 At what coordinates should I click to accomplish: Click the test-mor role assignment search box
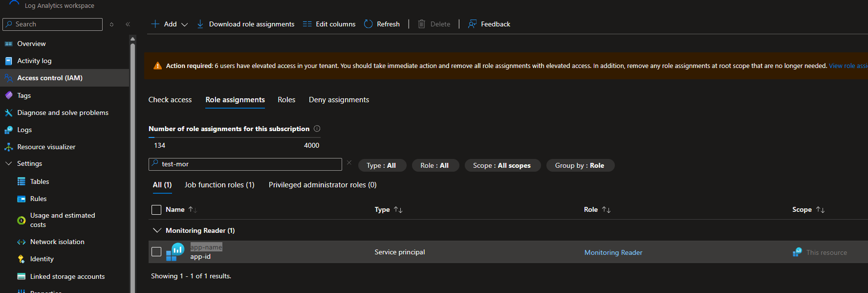pyautogui.click(x=245, y=164)
